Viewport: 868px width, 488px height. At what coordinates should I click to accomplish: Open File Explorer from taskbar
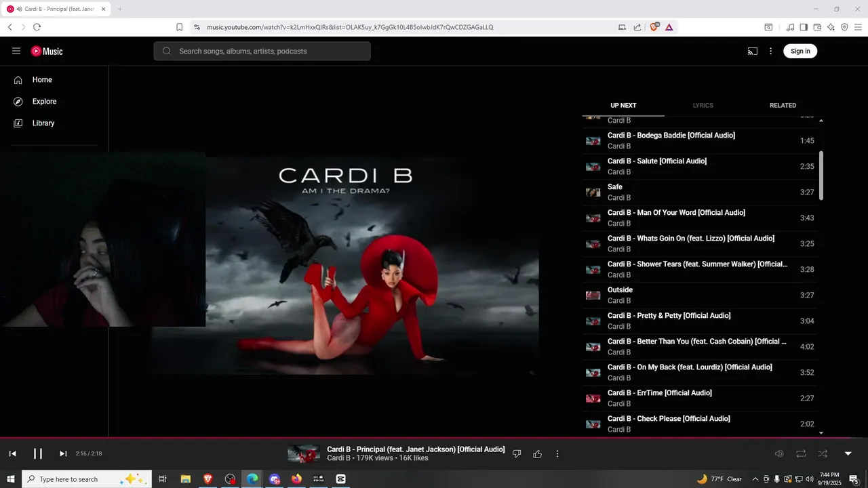[x=186, y=479]
